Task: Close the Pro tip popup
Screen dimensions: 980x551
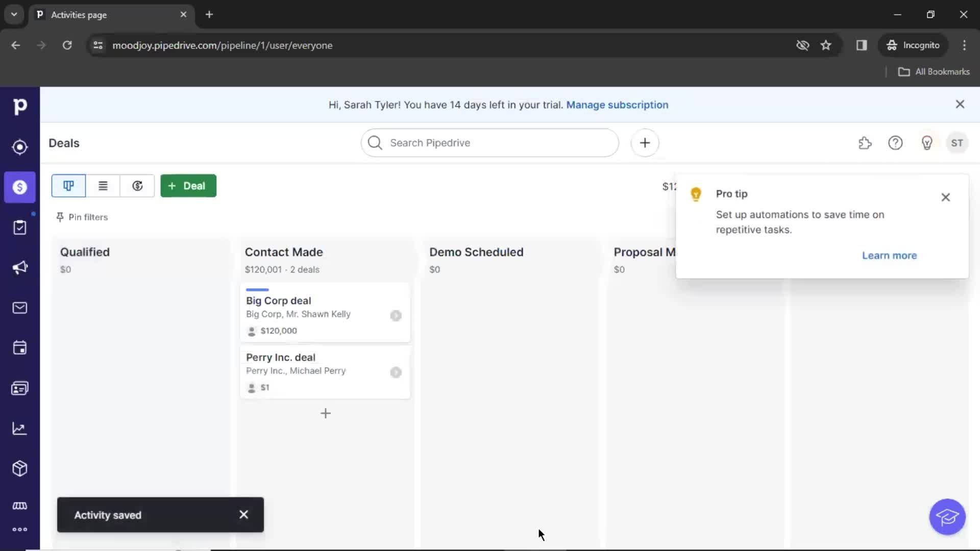Action: click(x=945, y=197)
